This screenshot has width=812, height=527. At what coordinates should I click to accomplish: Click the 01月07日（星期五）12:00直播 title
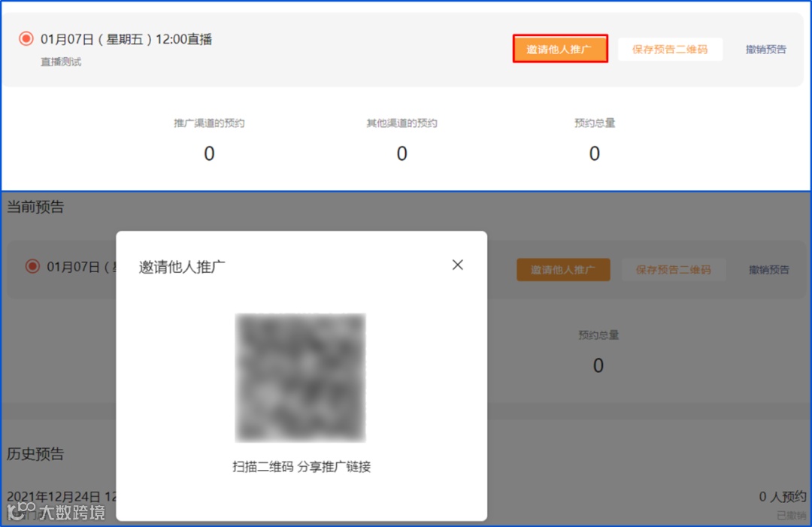coord(126,39)
